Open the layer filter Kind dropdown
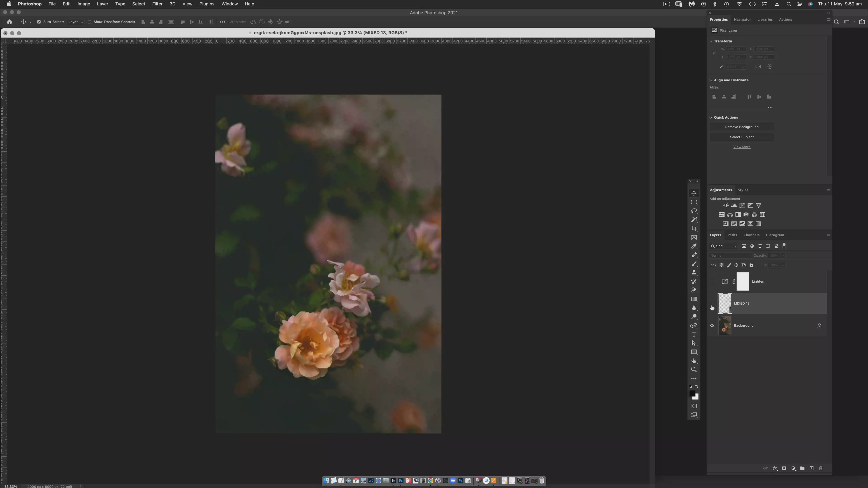 pos(723,246)
